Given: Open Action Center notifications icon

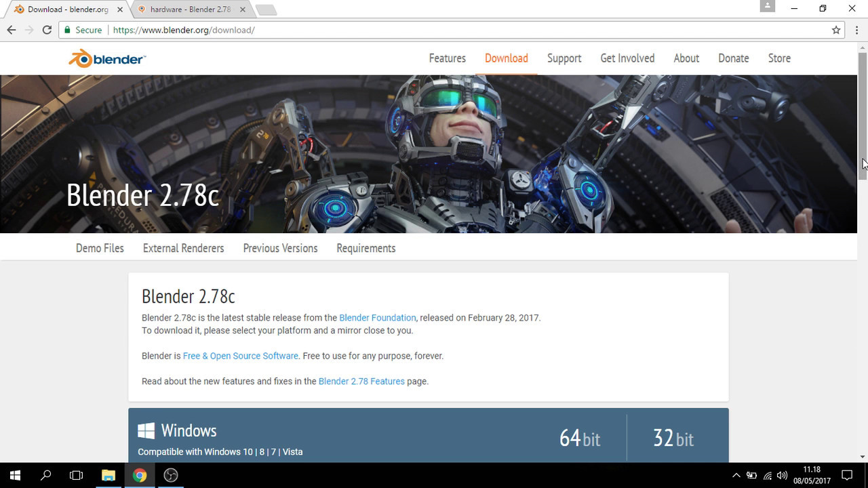Looking at the screenshot, I should click(846, 475).
